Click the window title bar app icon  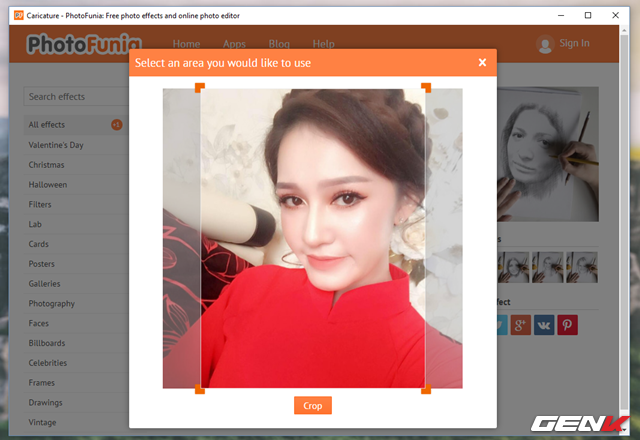19,16
